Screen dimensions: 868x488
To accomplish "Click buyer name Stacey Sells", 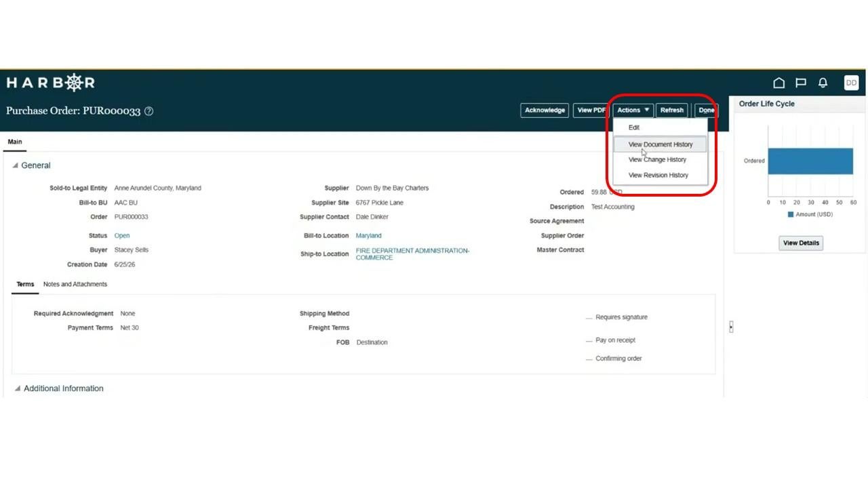I will pyautogui.click(x=132, y=250).
